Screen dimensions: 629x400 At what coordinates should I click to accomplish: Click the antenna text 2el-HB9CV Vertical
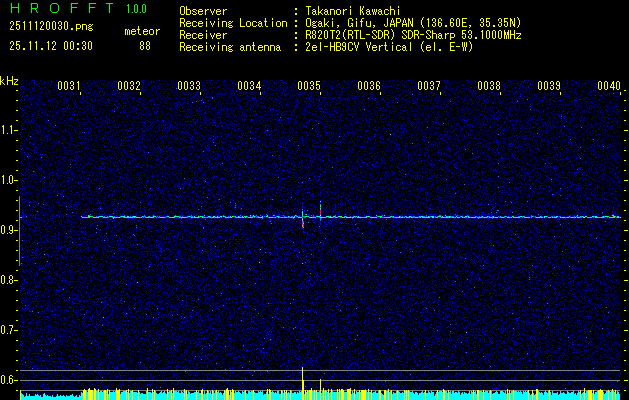pos(359,47)
